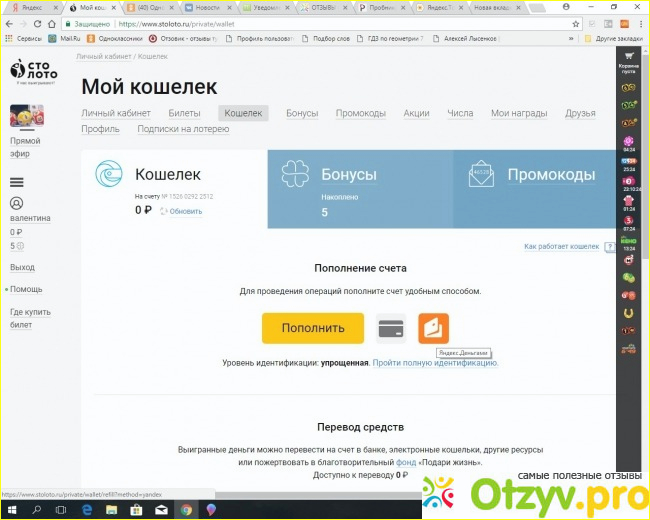Select bank card payment icon
The height and width of the screenshot is (520, 650).
390,328
